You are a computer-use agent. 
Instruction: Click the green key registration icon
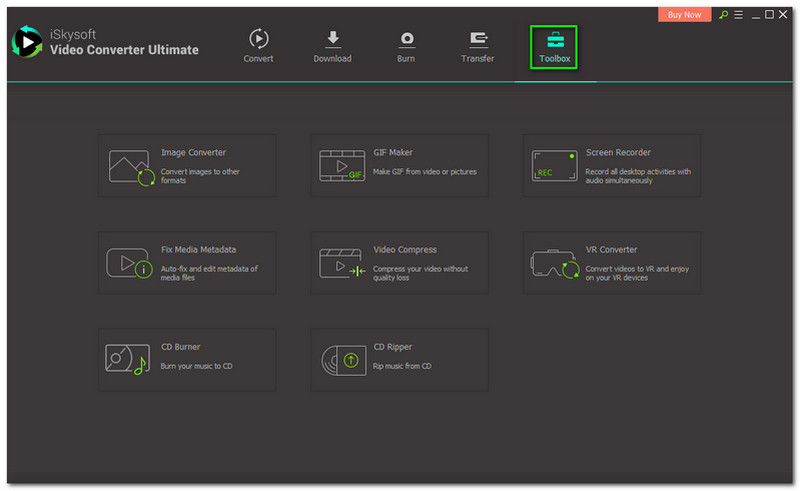tap(724, 15)
